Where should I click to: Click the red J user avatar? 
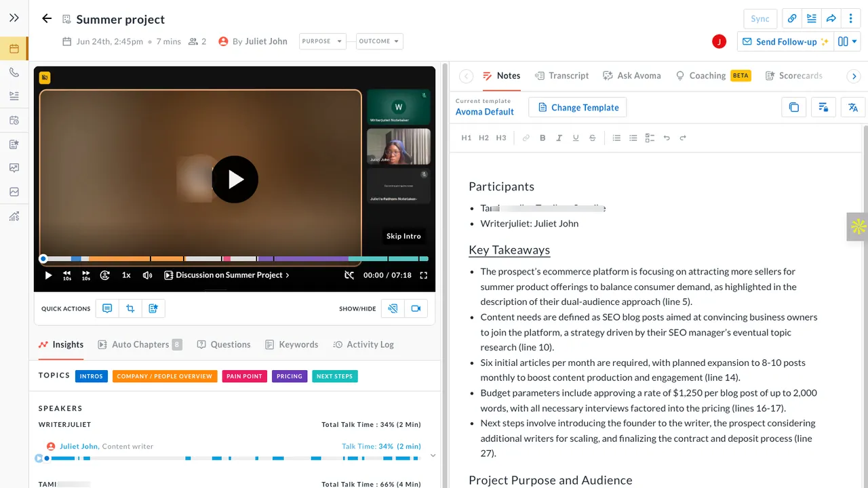point(719,41)
